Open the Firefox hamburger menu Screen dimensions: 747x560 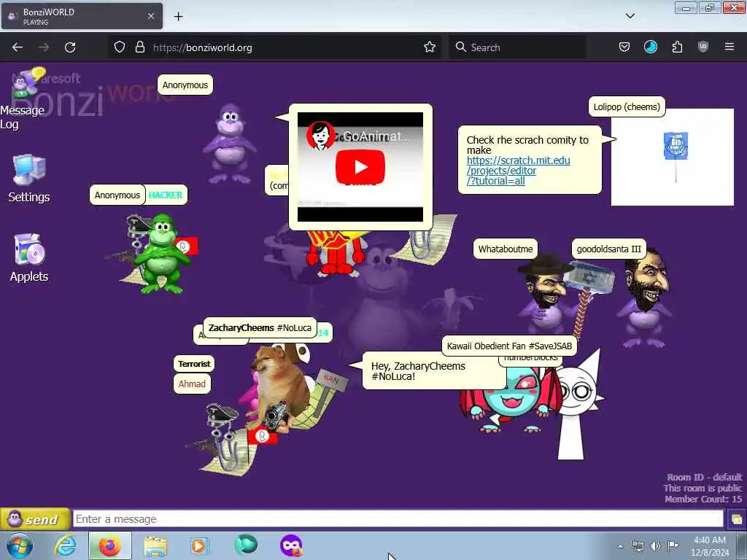click(x=729, y=47)
